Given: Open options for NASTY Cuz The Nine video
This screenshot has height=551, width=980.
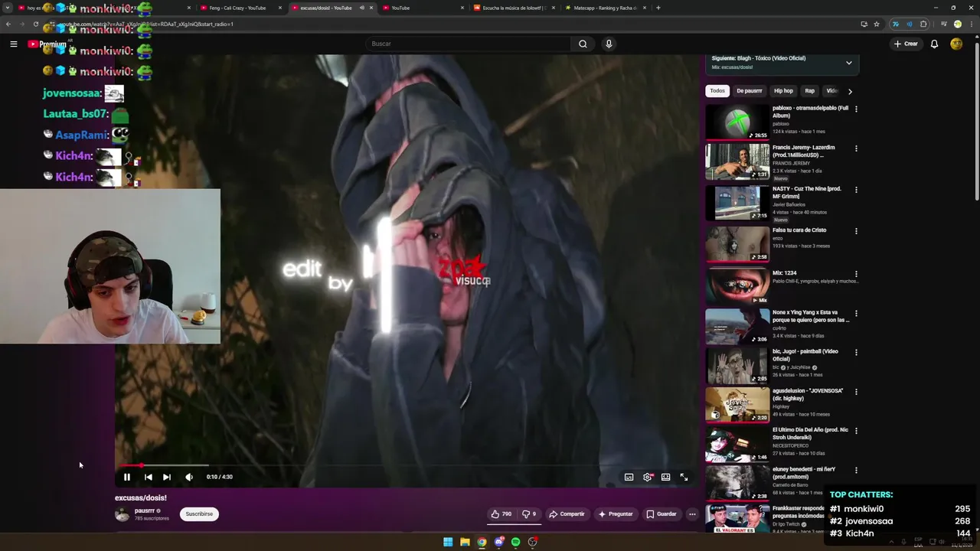Looking at the screenshot, I should point(856,190).
